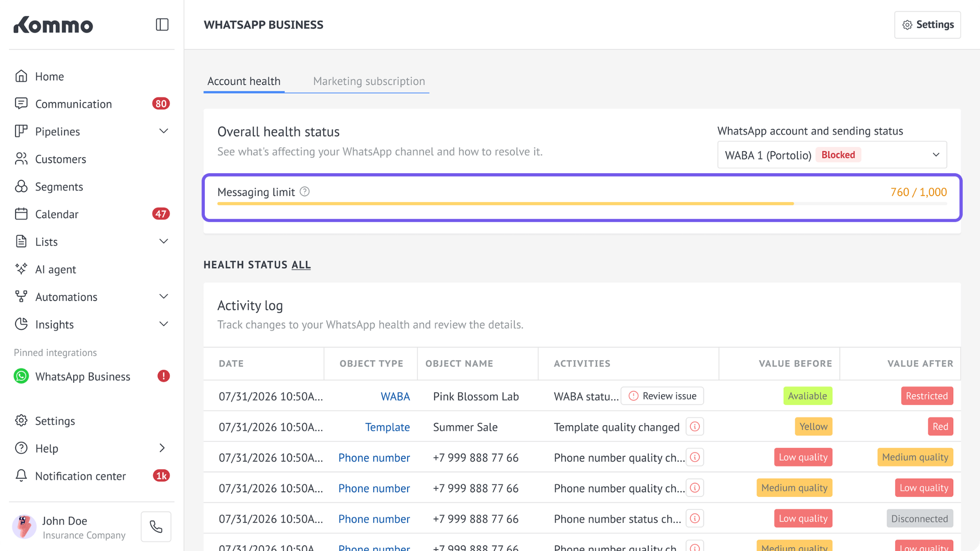Image resolution: width=980 pixels, height=551 pixels.
Task: Click the health status ALL filter
Action: (301, 264)
